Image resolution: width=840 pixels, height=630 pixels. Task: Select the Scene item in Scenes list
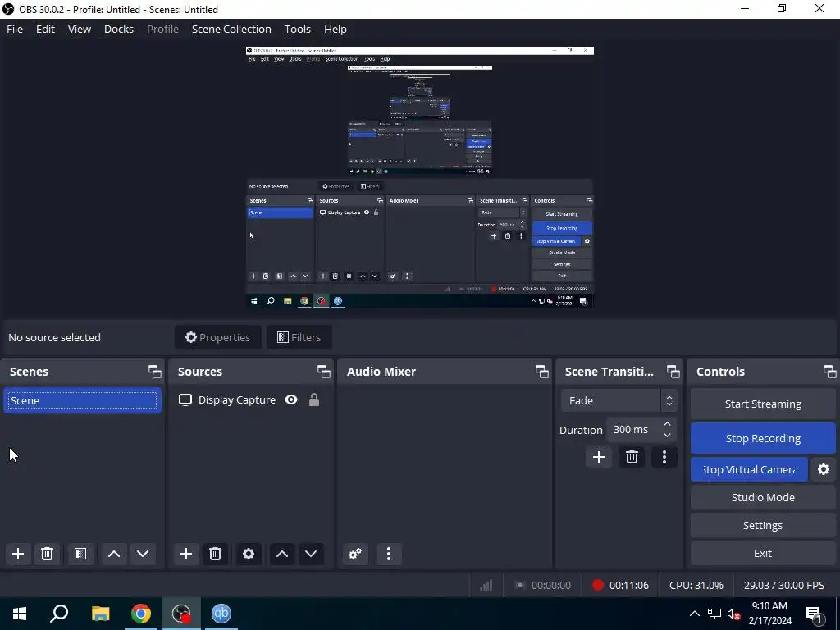pos(83,400)
